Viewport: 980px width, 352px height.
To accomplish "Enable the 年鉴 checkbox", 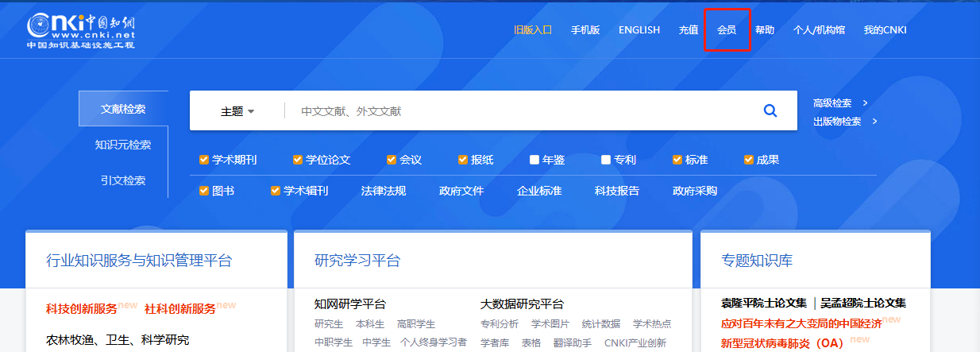I will pyautogui.click(x=534, y=160).
